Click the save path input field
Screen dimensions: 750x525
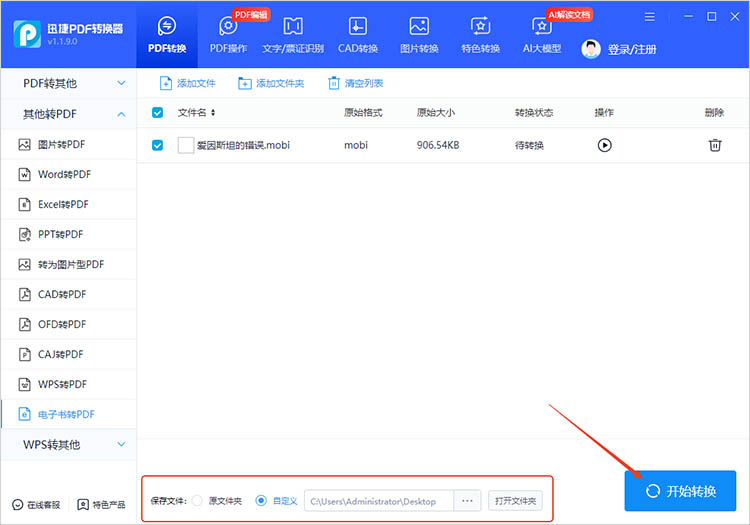pyautogui.click(x=379, y=501)
